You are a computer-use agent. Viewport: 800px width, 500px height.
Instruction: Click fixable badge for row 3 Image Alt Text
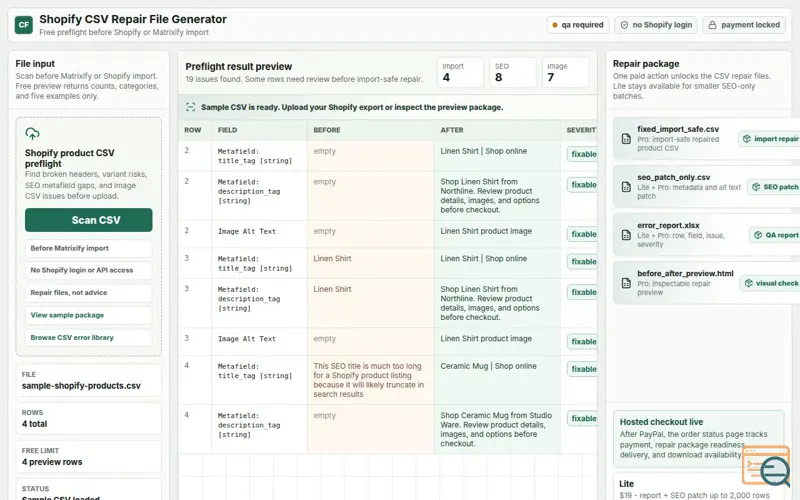[582, 342]
